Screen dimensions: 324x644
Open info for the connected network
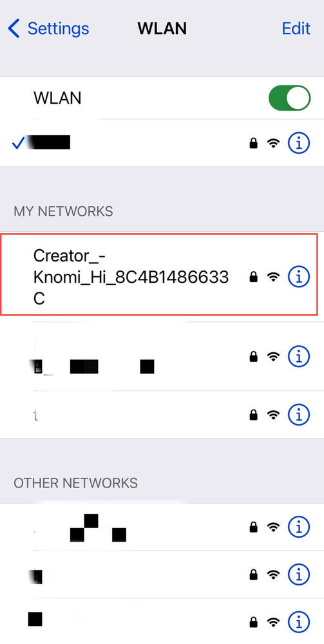(298, 143)
